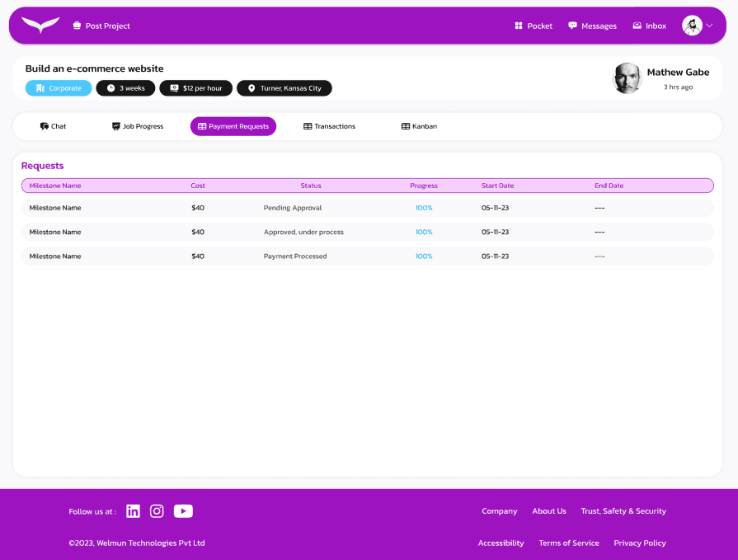Click the project title Build an e-commerce website
738x560 pixels.
click(95, 68)
